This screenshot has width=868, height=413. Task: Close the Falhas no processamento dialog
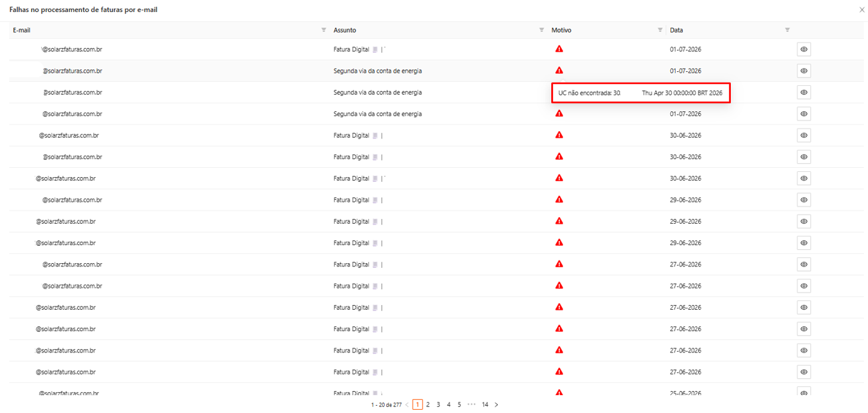point(862,10)
